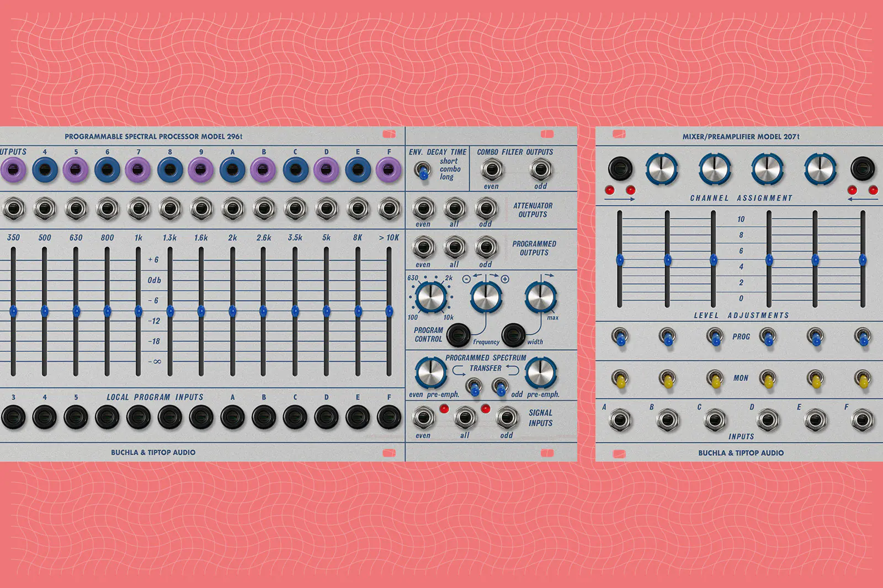The height and width of the screenshot is (588, 883).
Task: Click the COMBO FILTER OUTPUTS even jack
Action: pos(491,169)
